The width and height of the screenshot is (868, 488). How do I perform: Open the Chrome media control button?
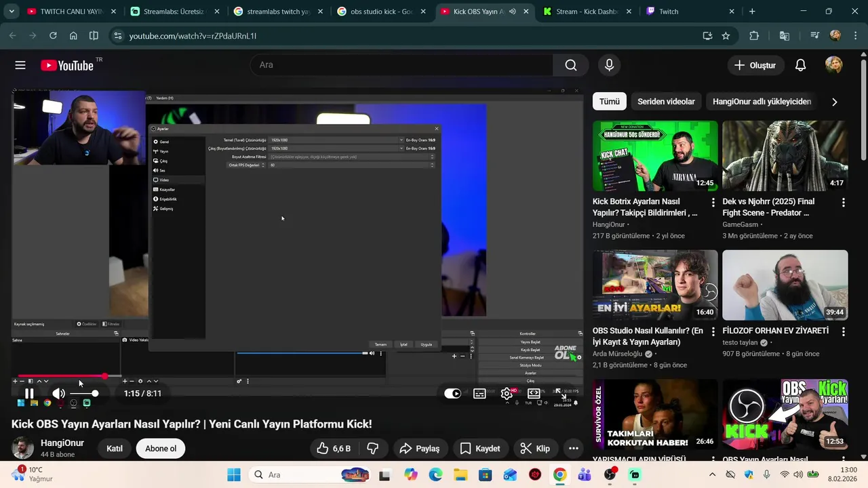(814, 36)
